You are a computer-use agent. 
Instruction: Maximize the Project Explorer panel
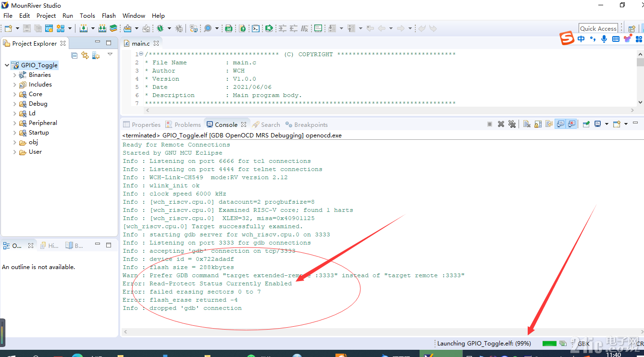(109, 43)
